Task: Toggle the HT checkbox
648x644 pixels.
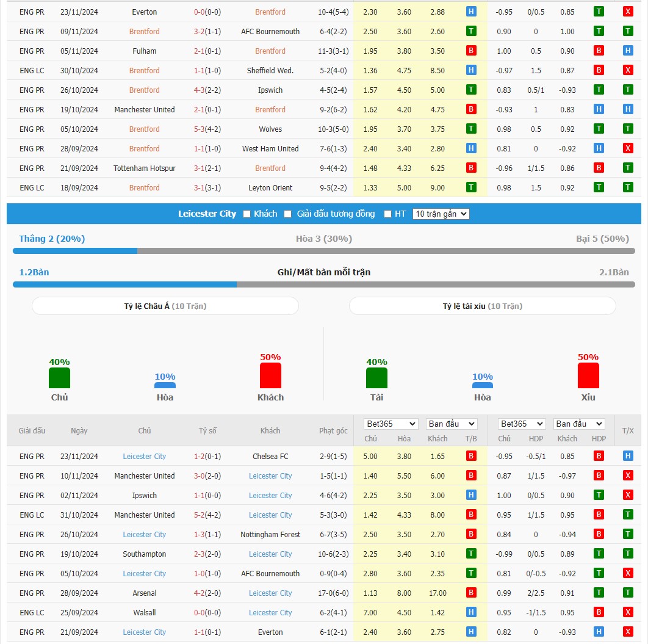Action: coord(387,214)
